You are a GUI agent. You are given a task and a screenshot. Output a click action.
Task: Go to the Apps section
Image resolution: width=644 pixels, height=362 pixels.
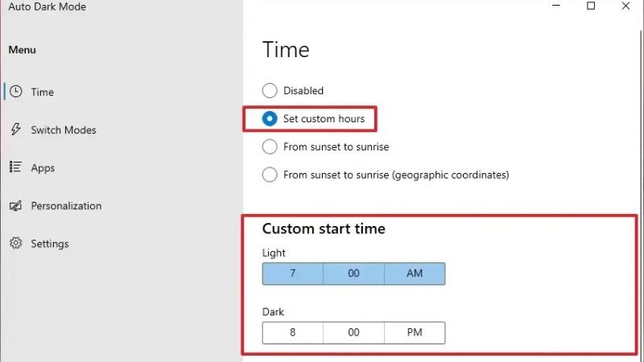43,168
